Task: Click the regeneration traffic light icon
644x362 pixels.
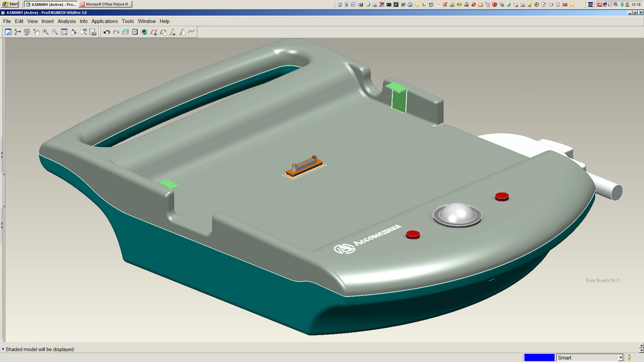Action: (629, 358)
